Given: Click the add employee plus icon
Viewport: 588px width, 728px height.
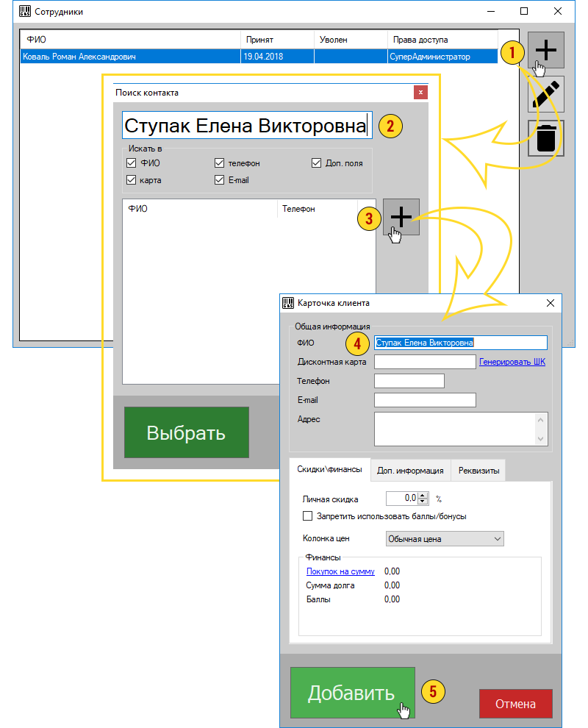Looking at the screenshot, I should point(546,50).
